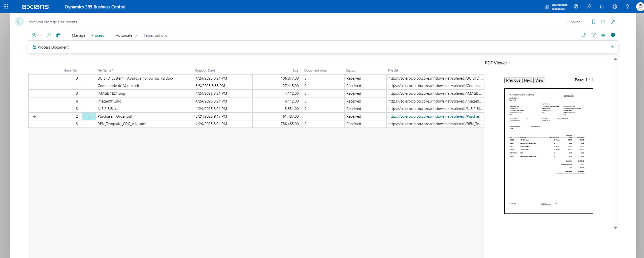Screen dimensions: 644x258
Task: Click the Next button in PDF viewer
Action: 528,80
